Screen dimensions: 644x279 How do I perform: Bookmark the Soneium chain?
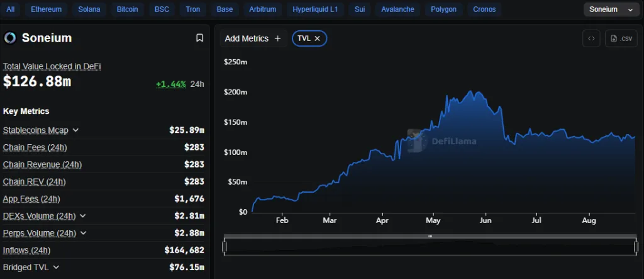pyautogui.click(x=199, y=38)
